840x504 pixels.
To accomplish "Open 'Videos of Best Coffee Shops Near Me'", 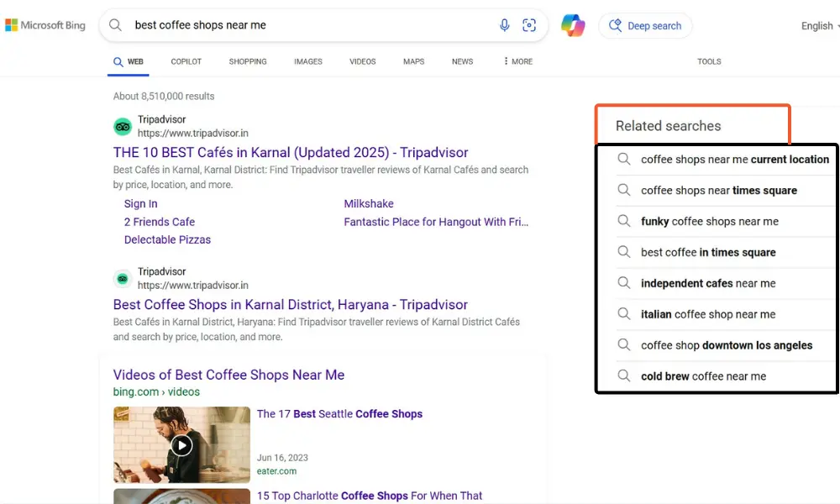I will (x=228, y=375).
